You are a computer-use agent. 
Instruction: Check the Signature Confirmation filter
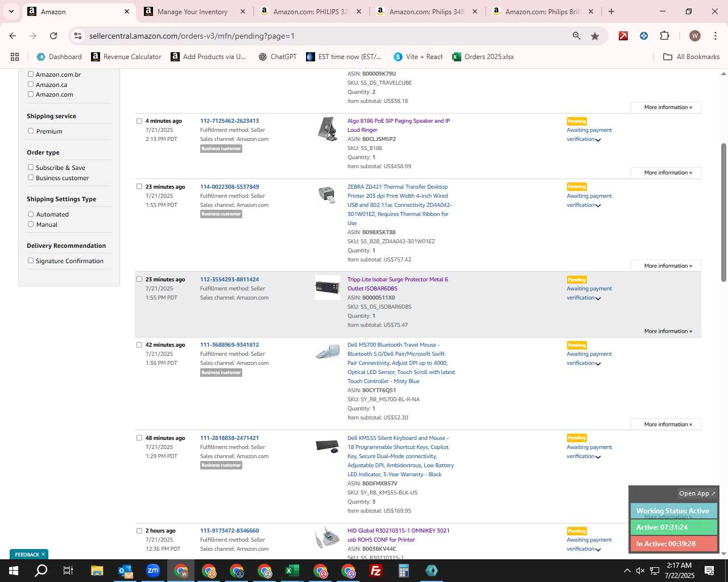[31, 260]
